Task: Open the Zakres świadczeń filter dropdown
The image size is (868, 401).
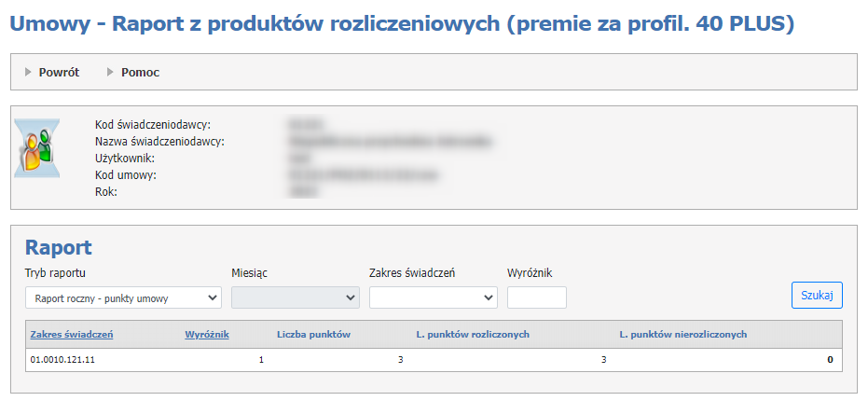Action: pyautogui.click(x=433, y=298)
